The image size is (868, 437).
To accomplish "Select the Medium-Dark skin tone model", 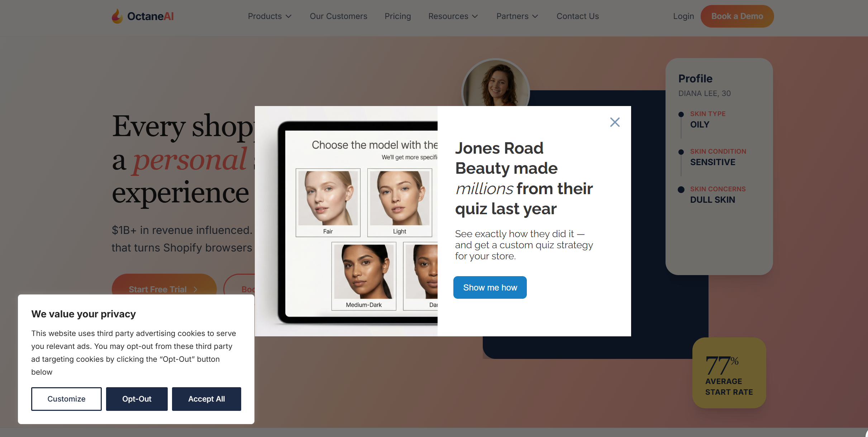I will pos(364,276).
